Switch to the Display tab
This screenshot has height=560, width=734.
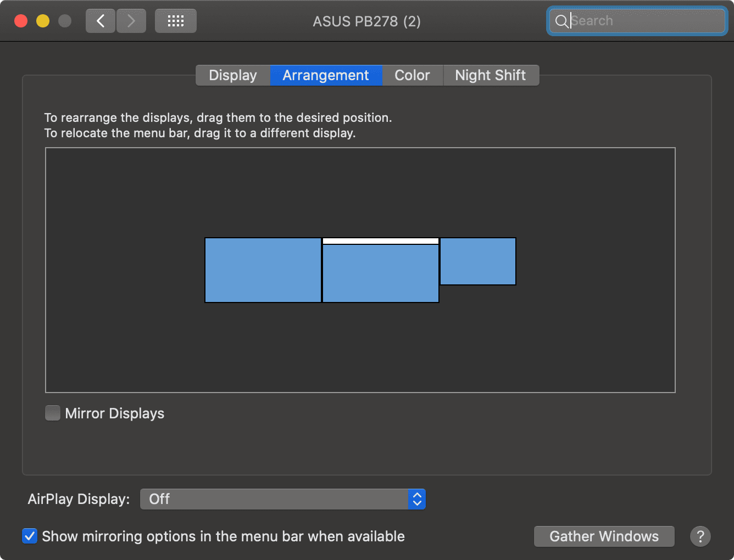pyautogui.click(x=233, y=75)
